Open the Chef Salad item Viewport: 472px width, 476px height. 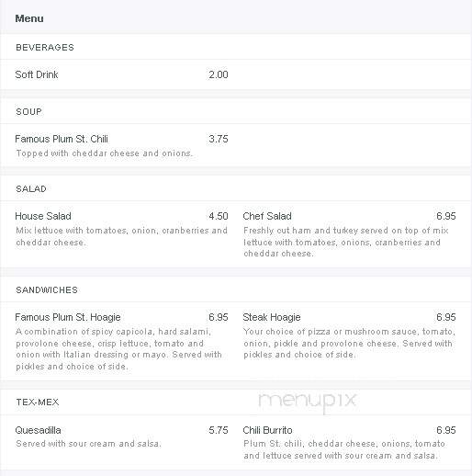point(267,216)
